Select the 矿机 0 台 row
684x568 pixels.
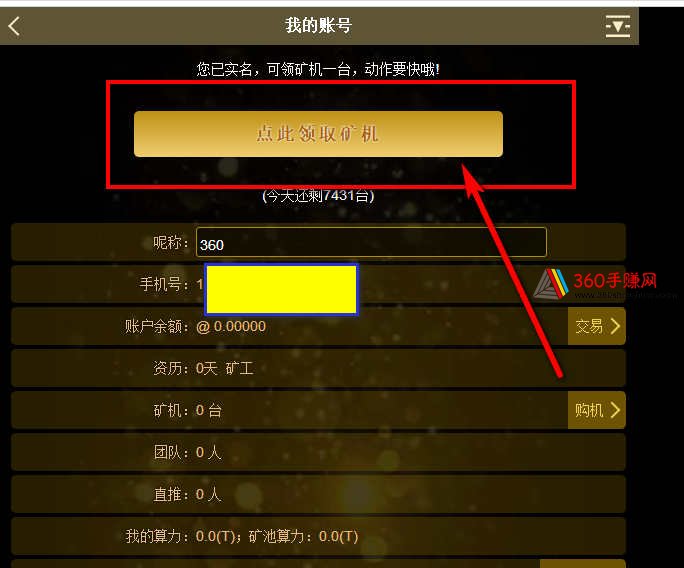tap(318, 410)
